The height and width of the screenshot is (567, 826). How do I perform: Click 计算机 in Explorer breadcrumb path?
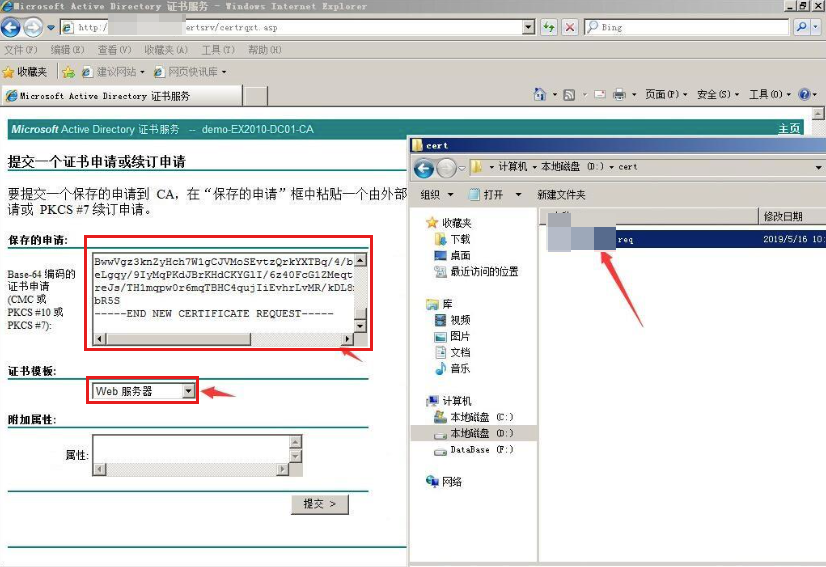(512, 167)
